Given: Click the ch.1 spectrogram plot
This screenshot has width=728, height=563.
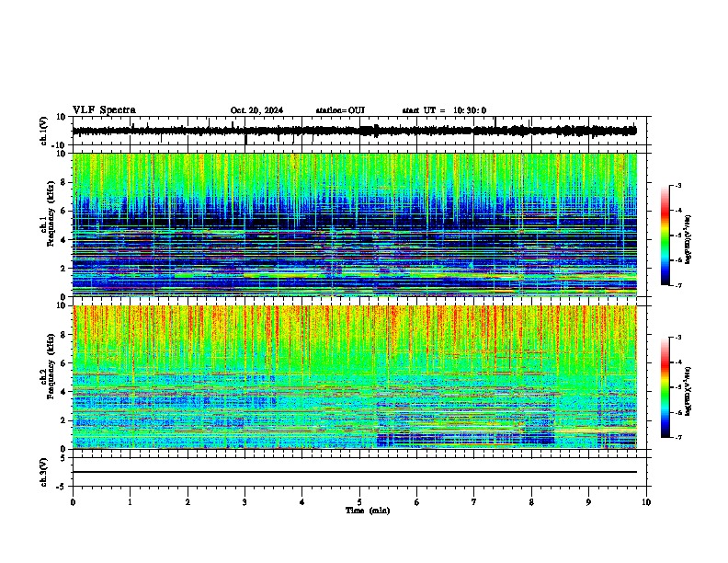Looking at the screenshot, I should pyautogui.click(x=354, y=224).
